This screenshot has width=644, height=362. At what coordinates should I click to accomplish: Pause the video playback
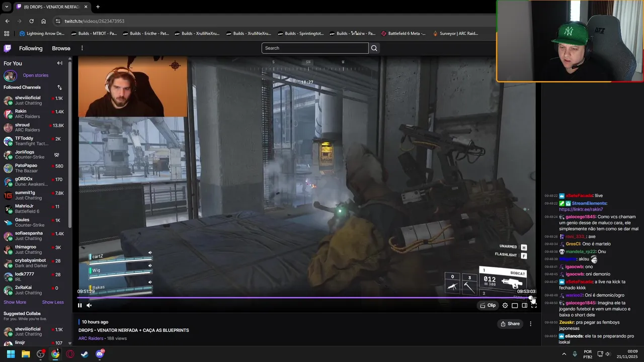79,305
